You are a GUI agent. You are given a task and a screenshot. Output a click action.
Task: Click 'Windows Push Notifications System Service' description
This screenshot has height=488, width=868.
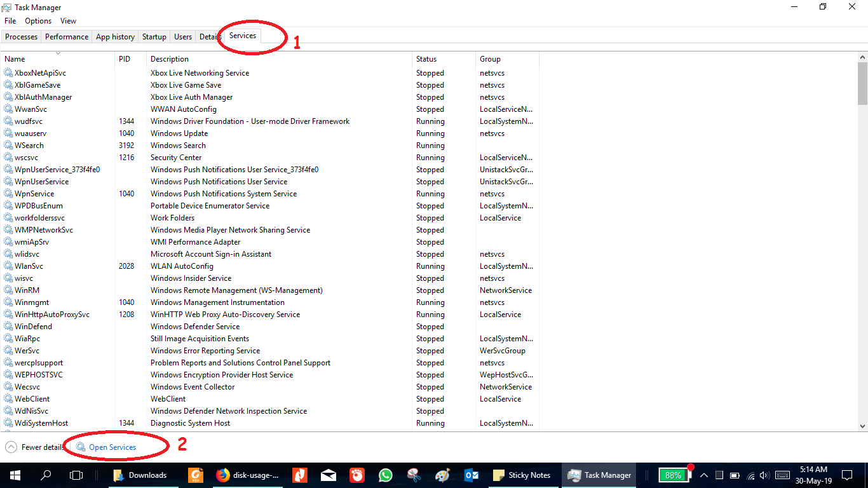tap(224, 194)
